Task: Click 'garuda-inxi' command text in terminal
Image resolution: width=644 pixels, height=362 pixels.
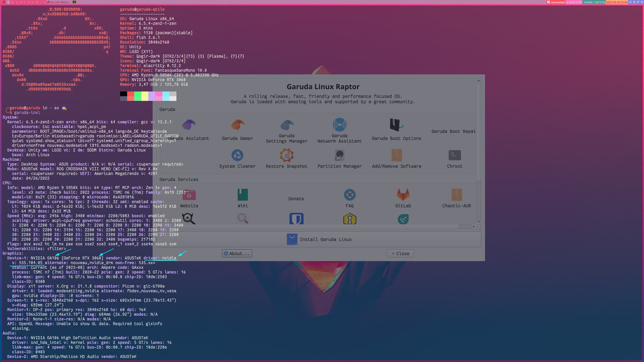Action: click(27, 113)
